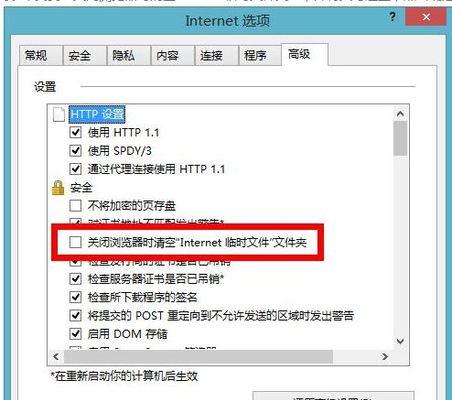Select the HTTP 设置 tree heading
The image size is (452, 400).
pos(97,114)
